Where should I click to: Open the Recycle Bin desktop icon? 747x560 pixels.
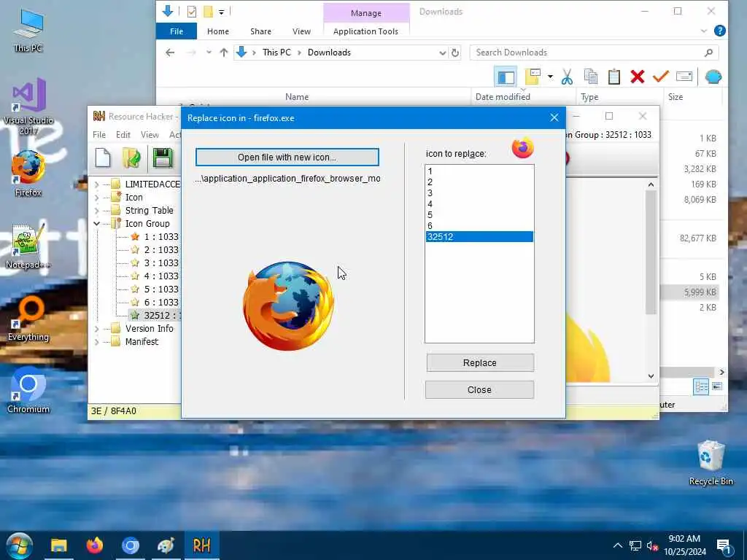click(711, 463)
